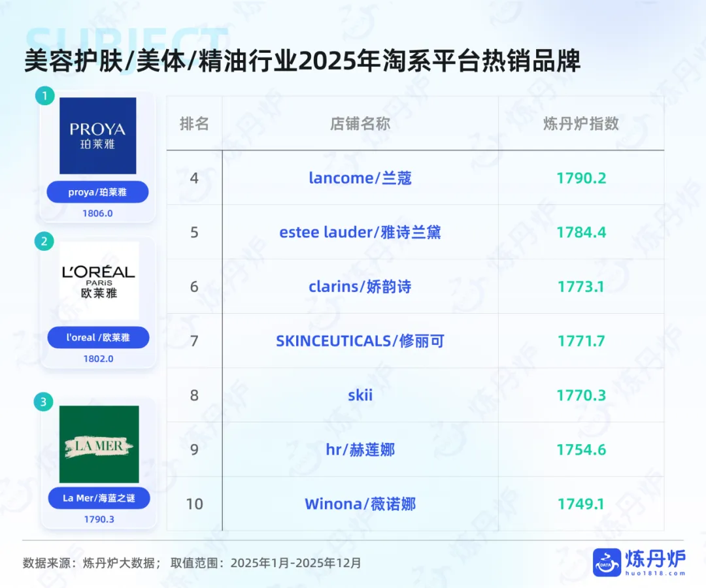Click the rank 1 teal badge
The width and height of the screenshot is (706, 588).
(44, 95)
